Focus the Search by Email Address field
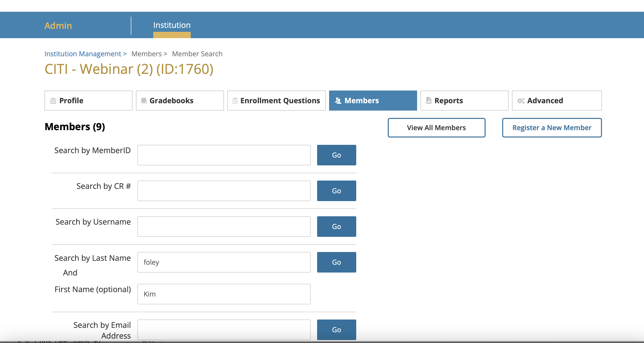The height and width of the screenshot is (343, 644). click(224, 330)
